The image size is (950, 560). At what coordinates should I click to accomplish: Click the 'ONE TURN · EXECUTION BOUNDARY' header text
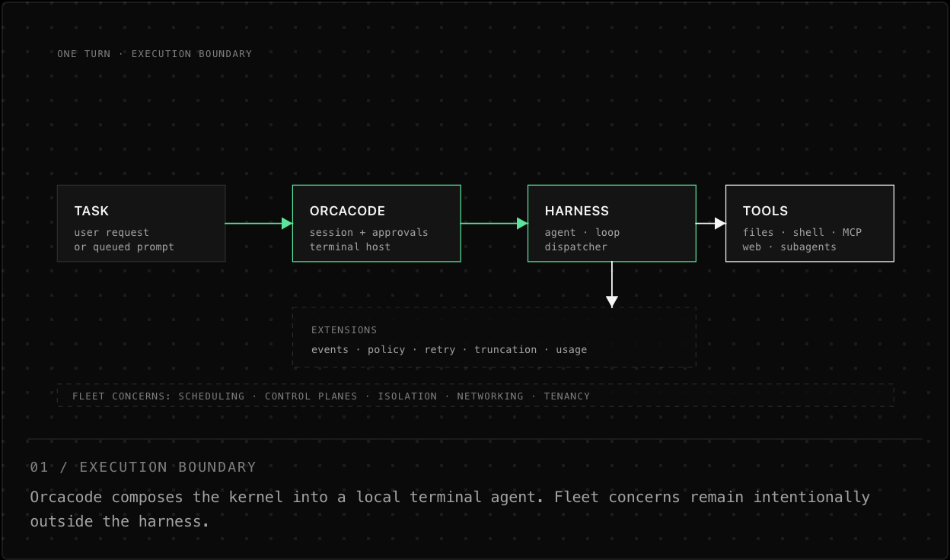tap(155, 54)
